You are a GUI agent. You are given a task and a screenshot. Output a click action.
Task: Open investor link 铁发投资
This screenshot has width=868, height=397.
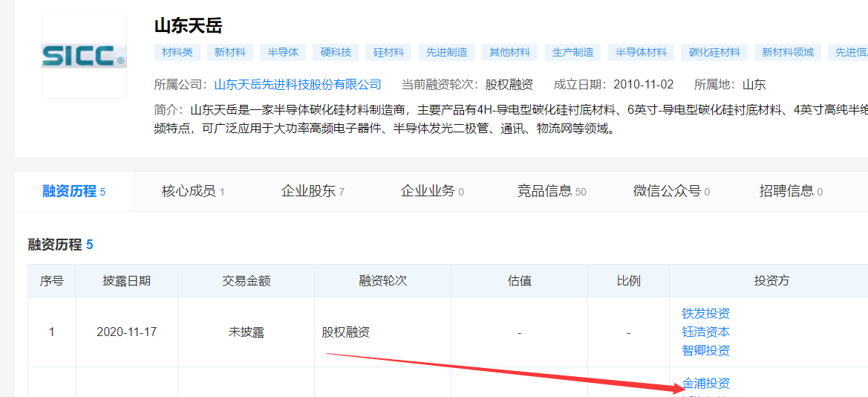[x=706, y=313]
